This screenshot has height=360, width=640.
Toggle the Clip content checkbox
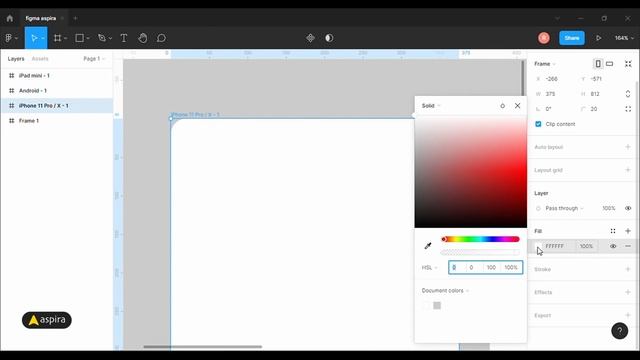538,124
